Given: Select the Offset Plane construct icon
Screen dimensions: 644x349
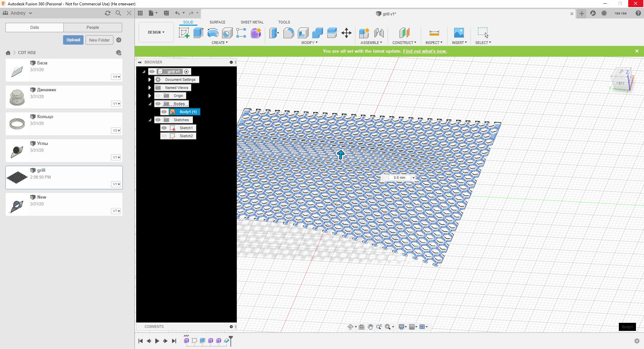Looking at the screenshot, I should 405,33.
